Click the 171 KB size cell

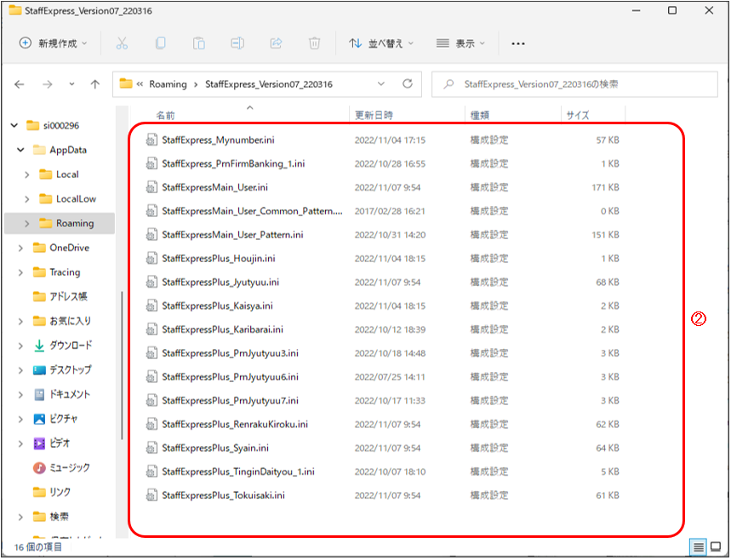click(605, 187)
